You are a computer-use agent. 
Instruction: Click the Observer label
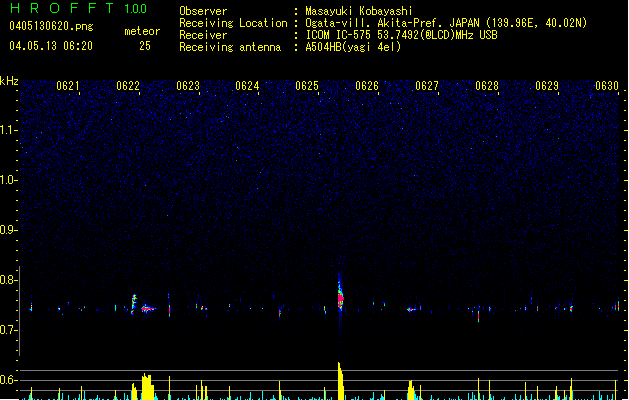pyautogui.click(x=203, y=11)
